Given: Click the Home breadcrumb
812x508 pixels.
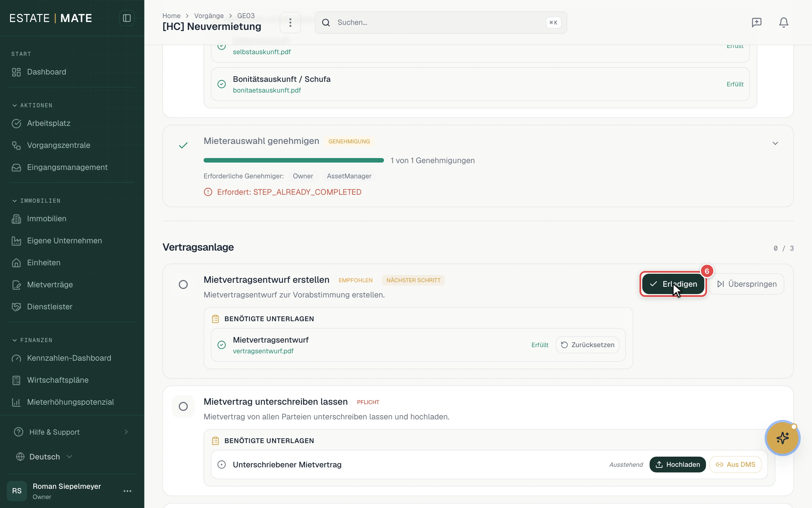Looking at the screenshot, I should click(x=171, y=16).
